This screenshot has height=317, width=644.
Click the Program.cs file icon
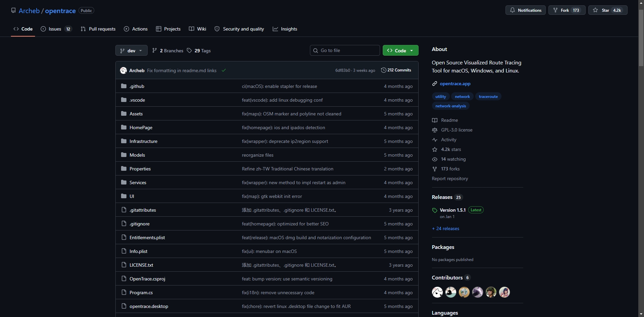pyautogui.click(x=124, y=293)
